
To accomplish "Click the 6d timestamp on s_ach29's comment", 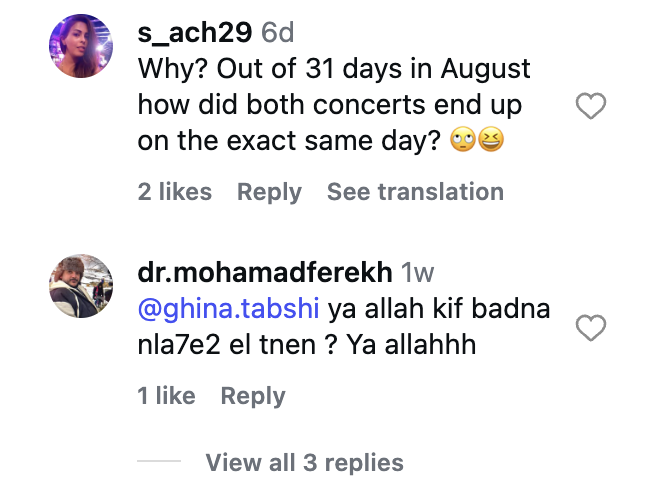I will pyautogui.click(x=278, y=32).
